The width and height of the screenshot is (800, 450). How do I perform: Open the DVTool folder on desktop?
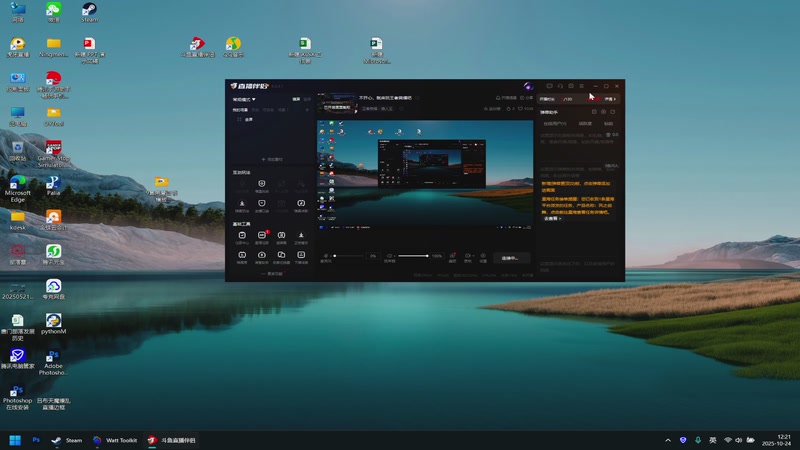point(54,117)
